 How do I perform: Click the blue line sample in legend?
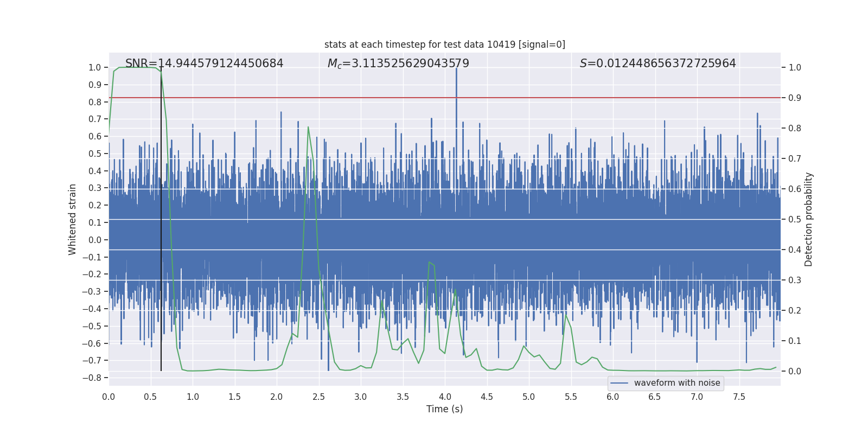(x=619, y=383)
